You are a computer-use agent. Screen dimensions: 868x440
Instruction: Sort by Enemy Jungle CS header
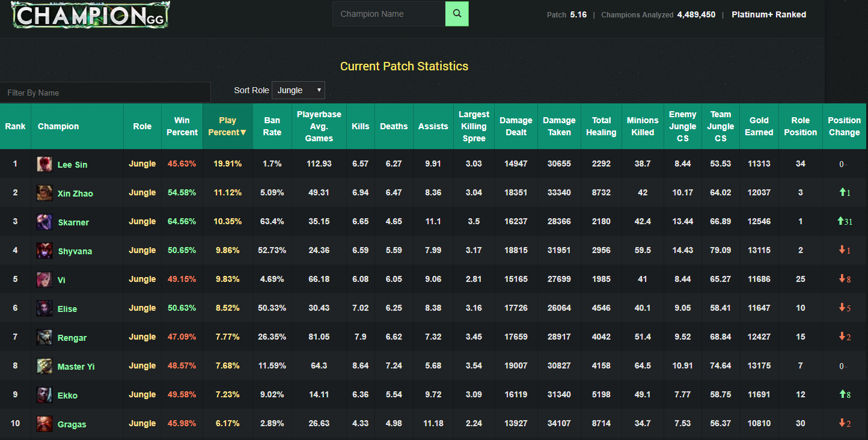(683, 126)
